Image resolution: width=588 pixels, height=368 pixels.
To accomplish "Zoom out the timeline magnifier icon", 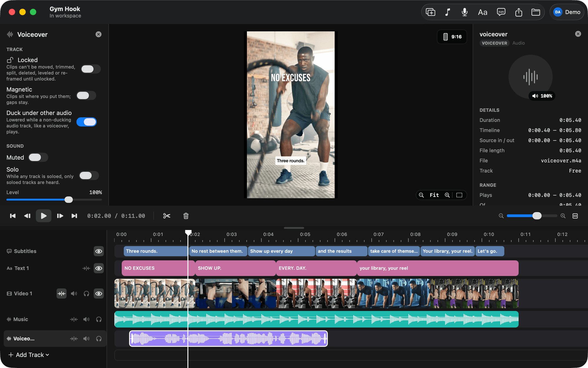I will point(501,216).
